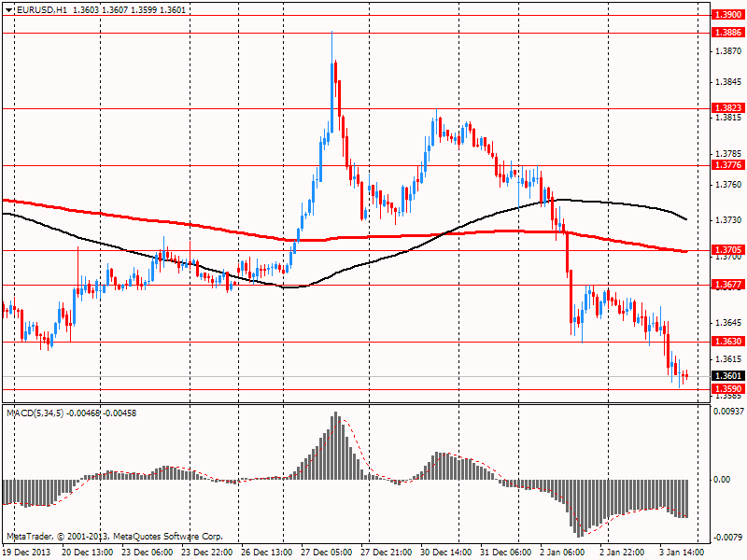The image size is (747, 560).
Task: Click the 27 Dec 05:00 time label
Action: (327, 553)
